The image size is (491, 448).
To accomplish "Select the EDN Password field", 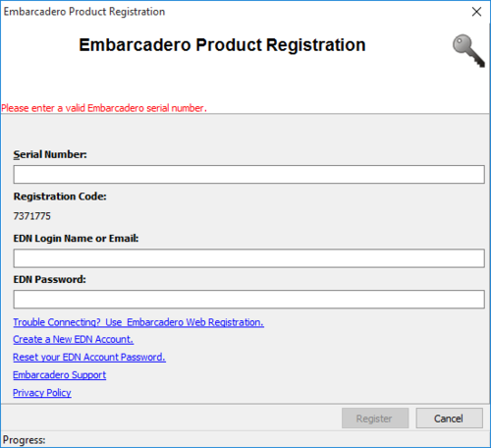I will click(x=248, y=299).
